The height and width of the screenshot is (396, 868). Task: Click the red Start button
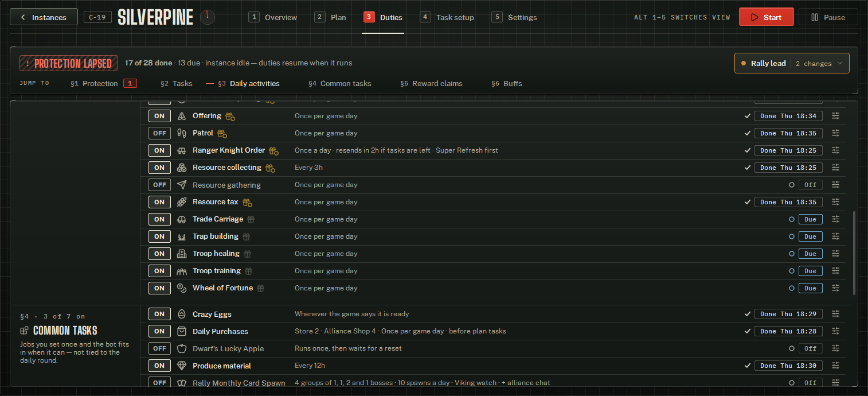click(x=766, y=17)
